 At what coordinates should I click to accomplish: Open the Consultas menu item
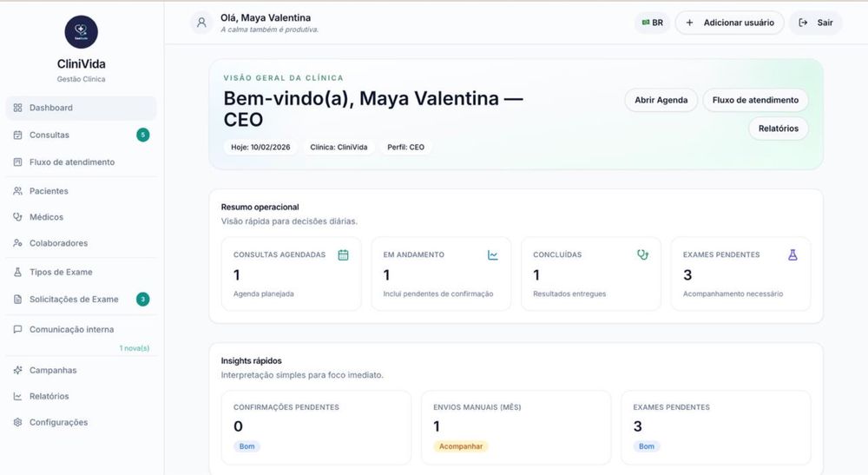pyautogui.click(x=82, y=135)
